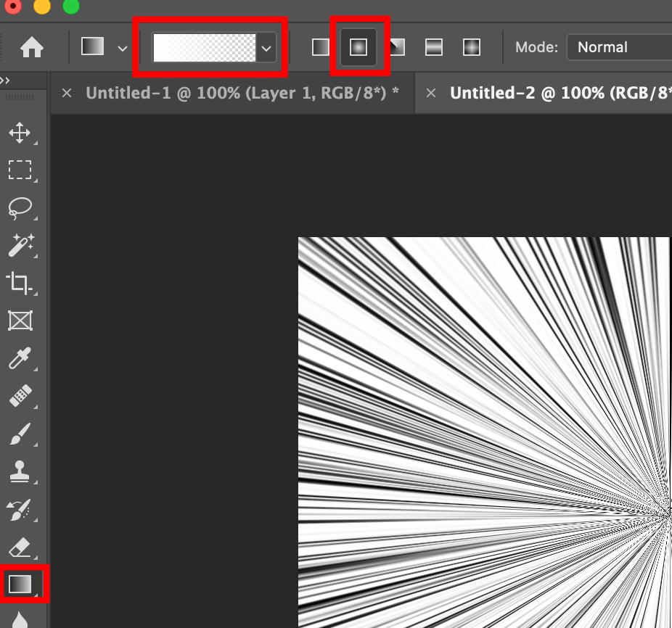
Task: Select the Rectangular Marquee tool
Action: [20, 170]
